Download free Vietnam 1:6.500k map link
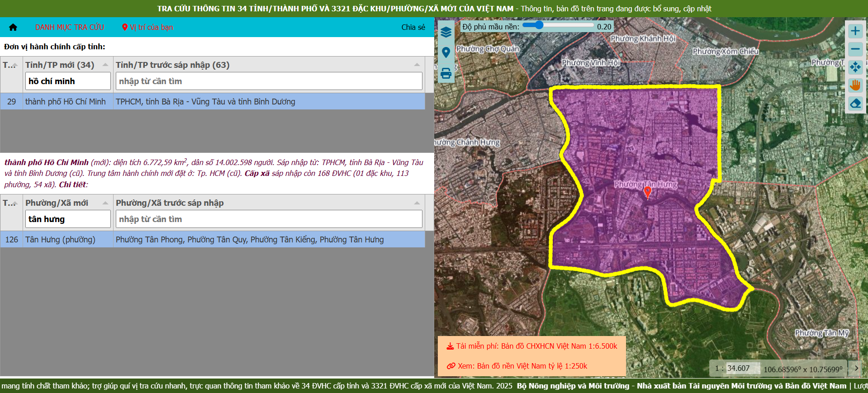The width and height of the screenshot is (868, 393). (532, 346)
